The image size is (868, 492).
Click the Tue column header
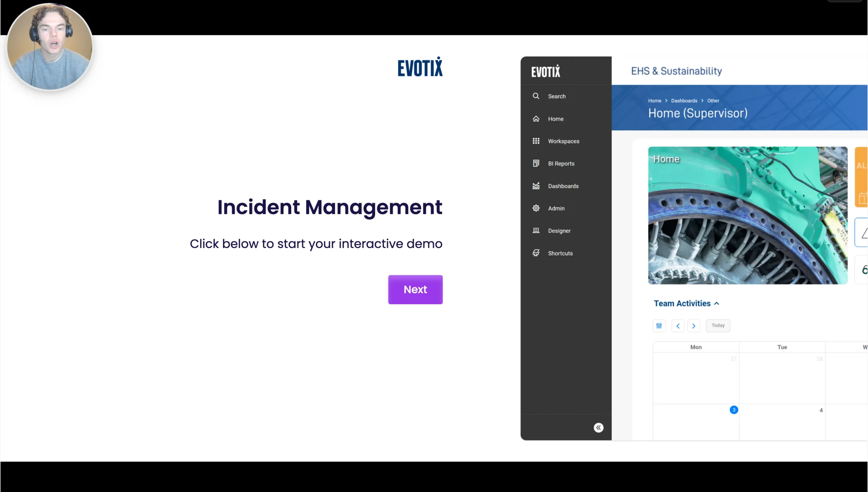782,347
